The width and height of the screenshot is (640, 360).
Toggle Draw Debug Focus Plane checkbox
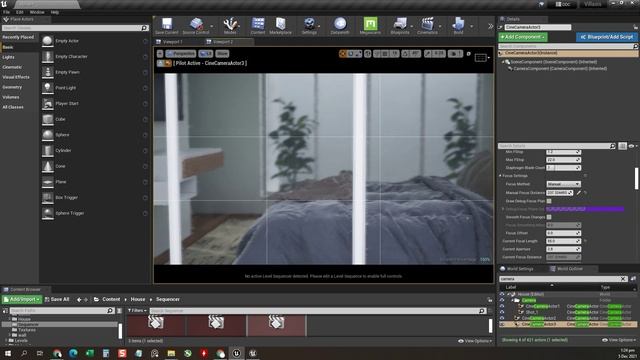(549, 201)
